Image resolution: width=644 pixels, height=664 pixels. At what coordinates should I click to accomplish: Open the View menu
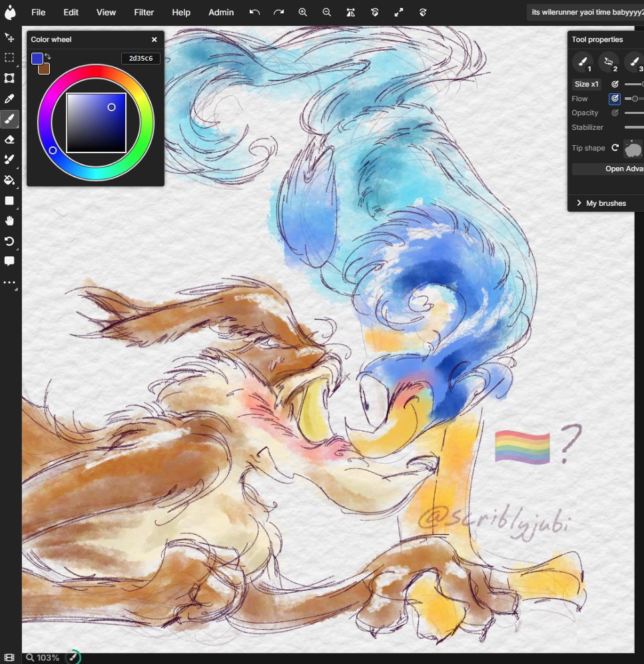(106, 12)
